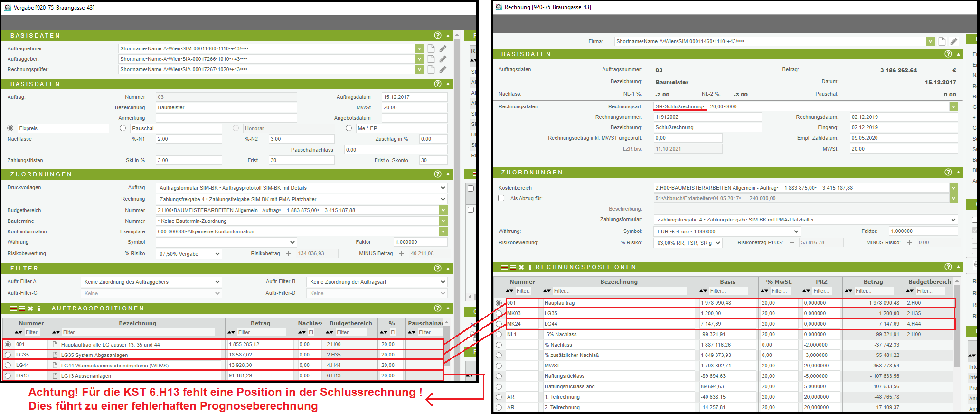Viewport: 980px width, 414px height.
Task: Open the Währung Symbol dropdown in Rechnung
Action: point(727,231)
